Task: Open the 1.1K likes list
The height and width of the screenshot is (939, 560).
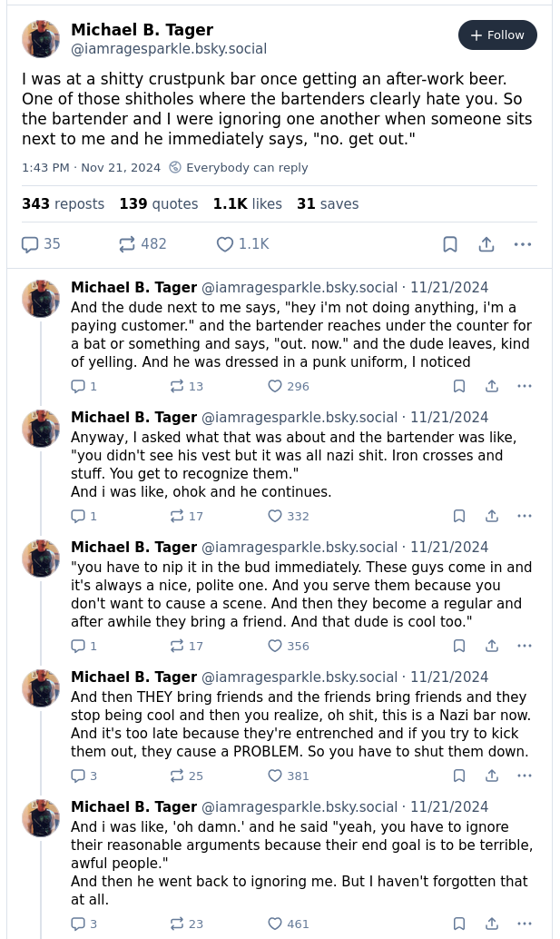Action: 247,204
